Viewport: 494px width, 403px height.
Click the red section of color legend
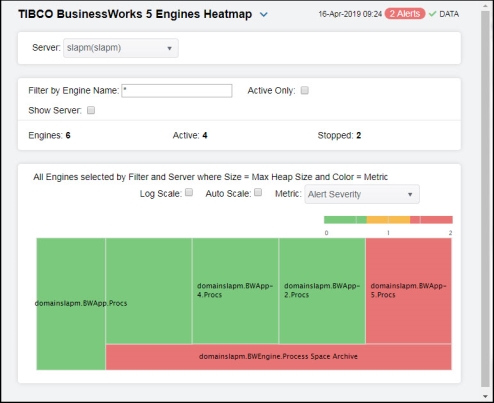(431, 220)
